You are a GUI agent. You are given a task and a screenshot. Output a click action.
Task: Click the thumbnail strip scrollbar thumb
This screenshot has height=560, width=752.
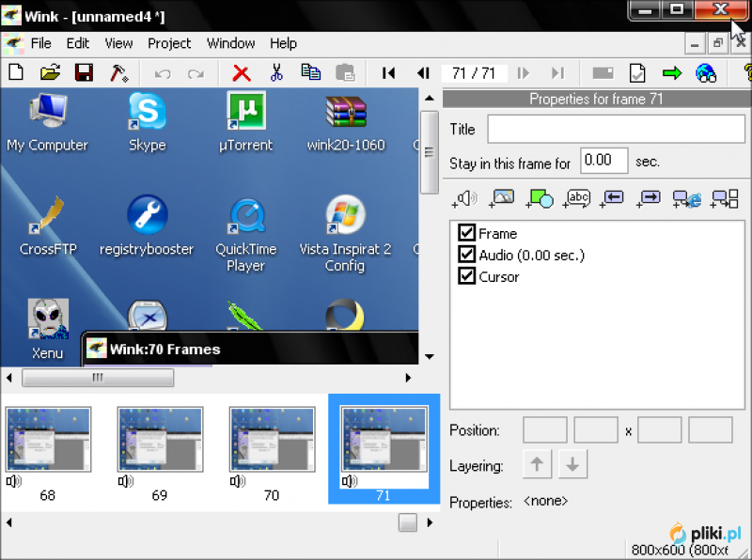[x=407, y=522]
